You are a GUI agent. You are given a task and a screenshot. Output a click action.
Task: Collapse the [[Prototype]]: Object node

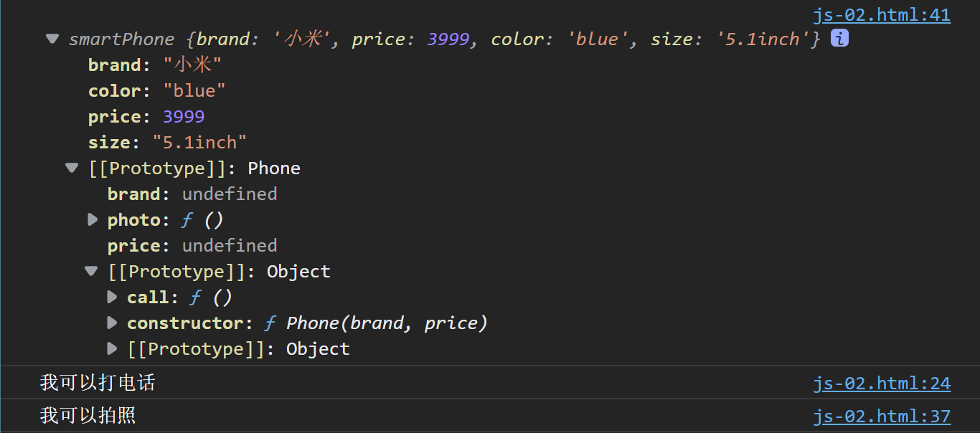(x=91, y=271)
